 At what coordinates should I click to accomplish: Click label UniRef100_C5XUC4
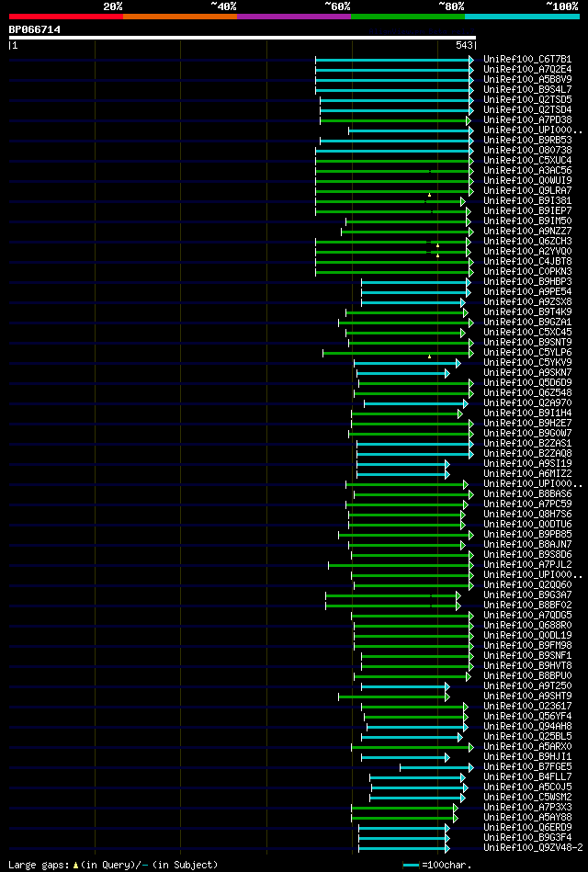(x=527, y=160)
